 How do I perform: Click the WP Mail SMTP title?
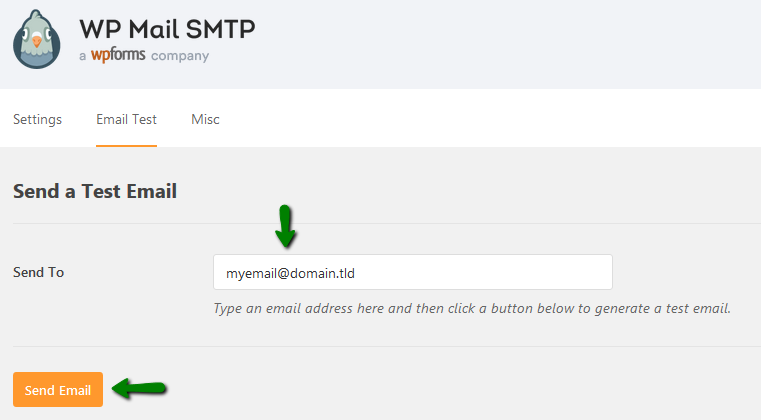[167, 29]
